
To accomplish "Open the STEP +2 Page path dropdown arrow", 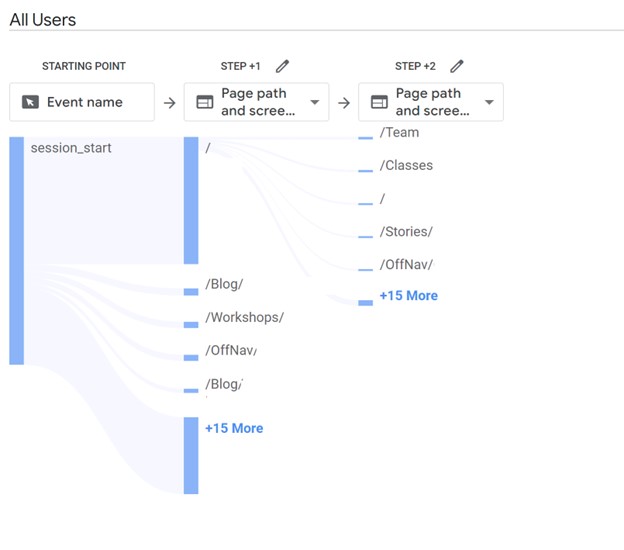I will (x=489, y=102).
